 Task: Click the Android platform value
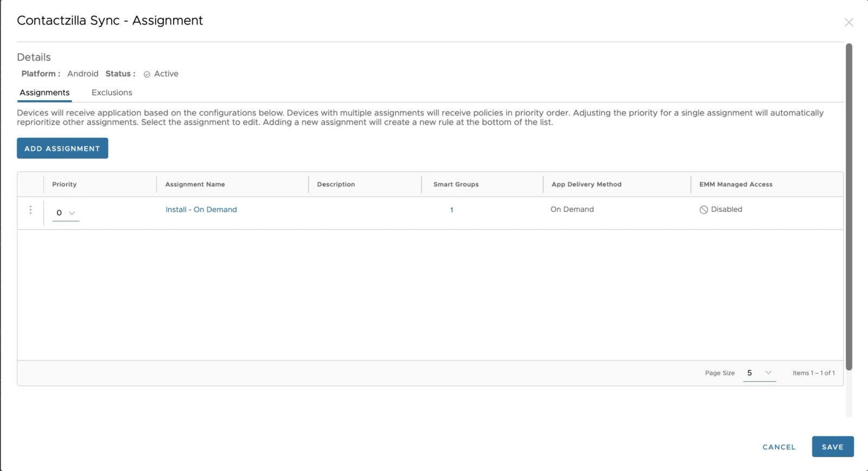click(83, 74)
